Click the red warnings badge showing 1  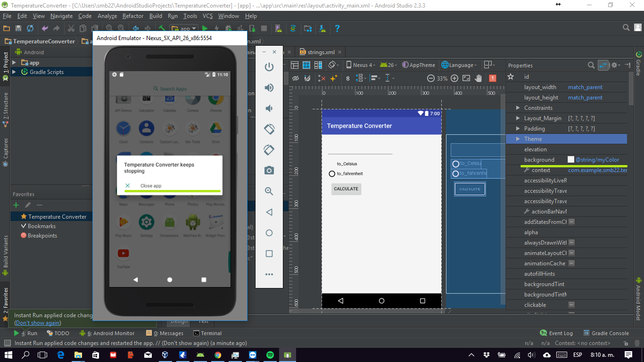pyautogui.click(x=493, y=78)
